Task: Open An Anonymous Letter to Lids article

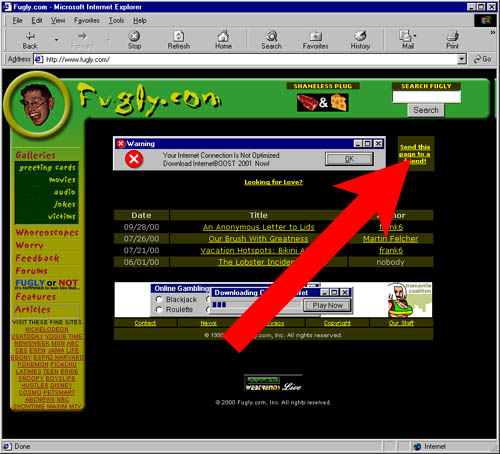Action: coord(259,227)
